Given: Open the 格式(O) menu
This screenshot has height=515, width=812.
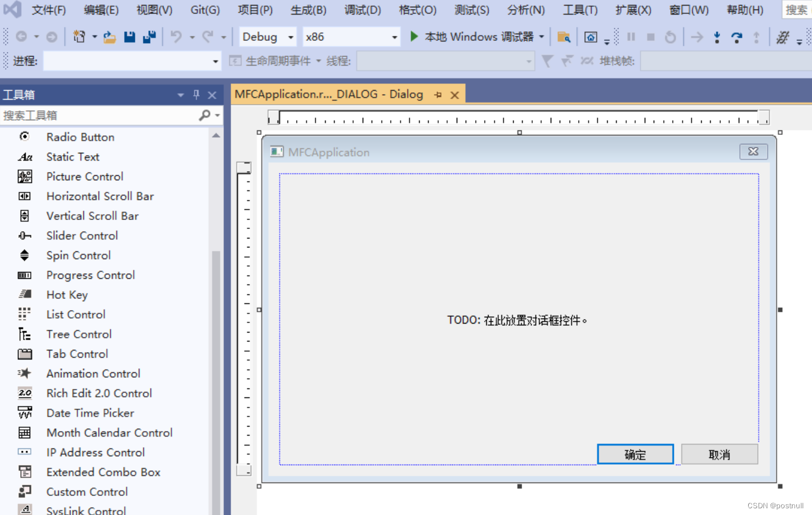Looking at the screenshot, I should coord(417,10).
